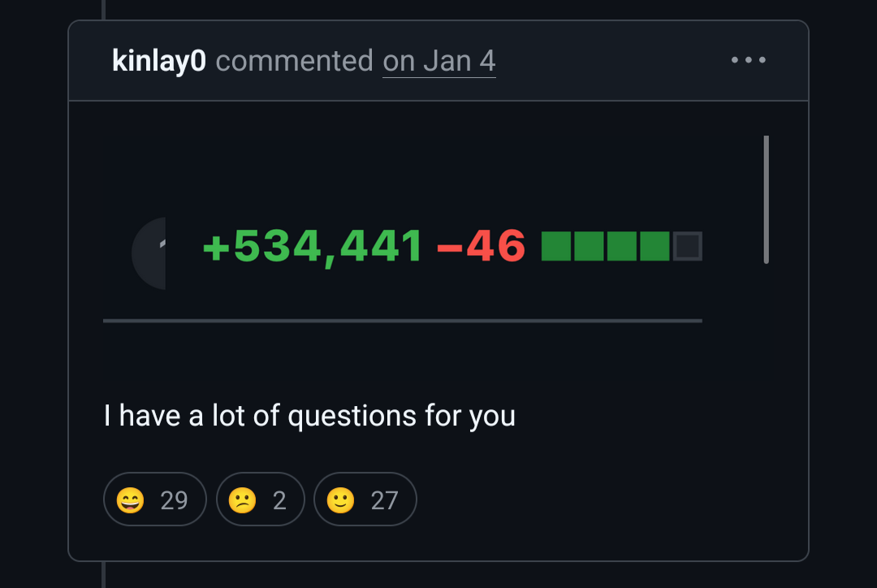Click the 'on Jan 4' timestamp link
Image resolution: width=877 pixels, height=588 pixels.
pos(438,60)
